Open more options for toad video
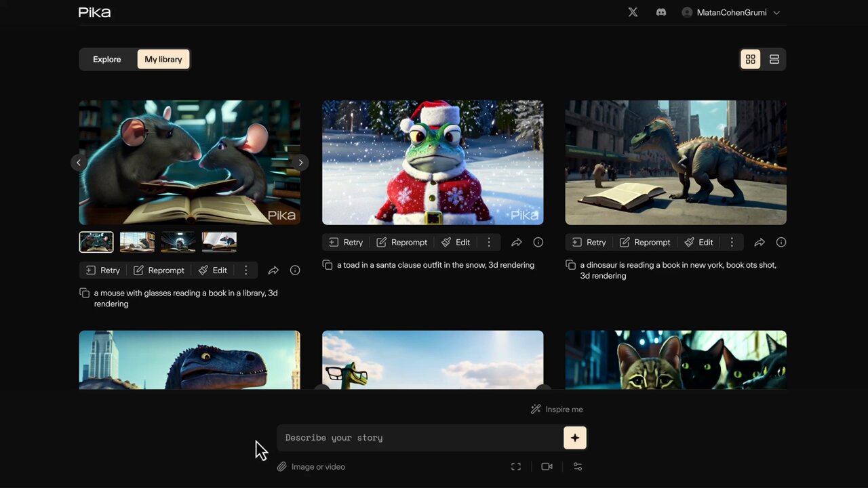This screenshot has width=868, height=488. pos(489,242)
